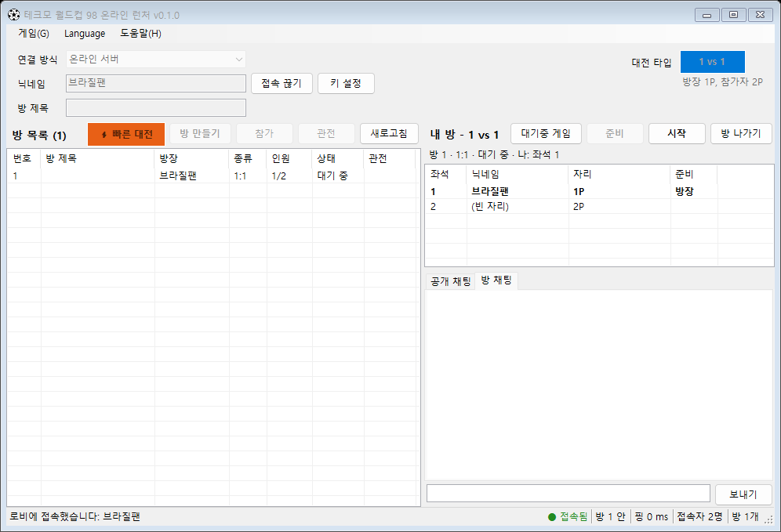This screenshot has height=532, width=781.
Task: Click the 준비 column header
Action: click(694, 174)
